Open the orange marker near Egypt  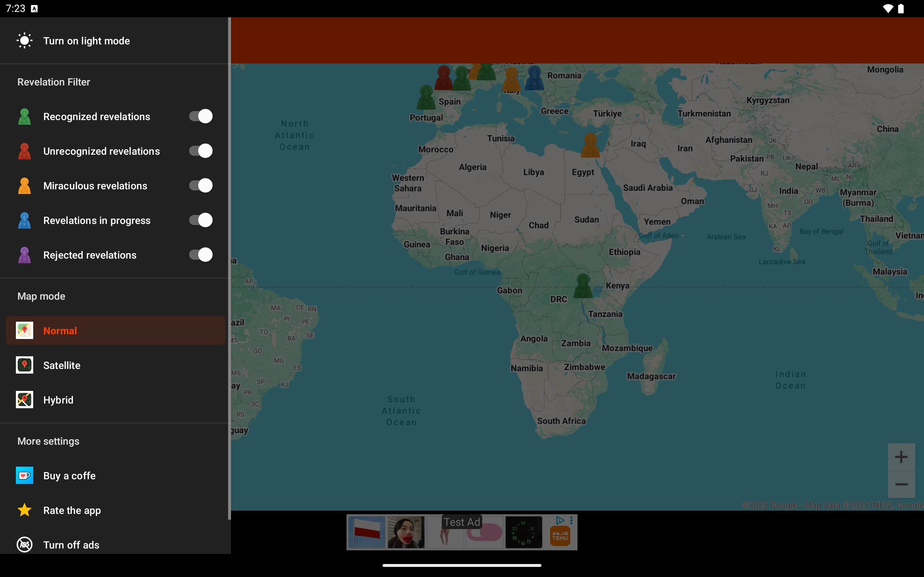tap(590, 145)
